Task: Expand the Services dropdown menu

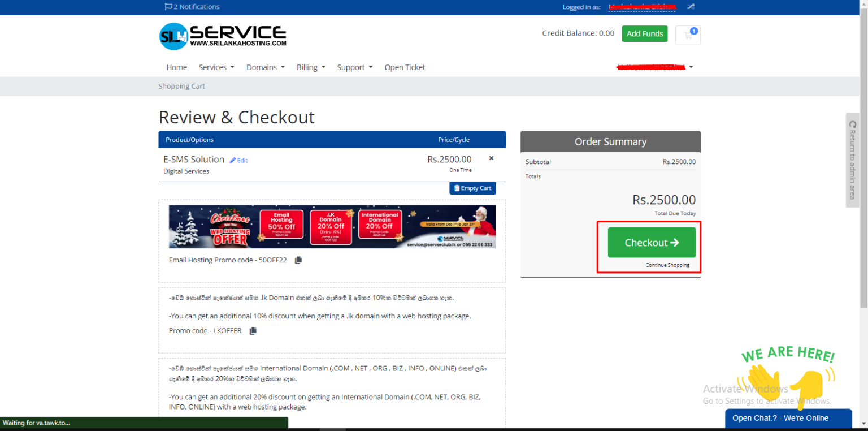Action: 216,67
